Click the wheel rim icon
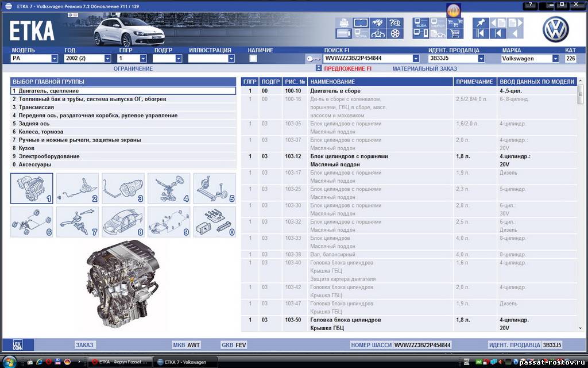This screenshot has width=588, height=368. coord(394,34)
